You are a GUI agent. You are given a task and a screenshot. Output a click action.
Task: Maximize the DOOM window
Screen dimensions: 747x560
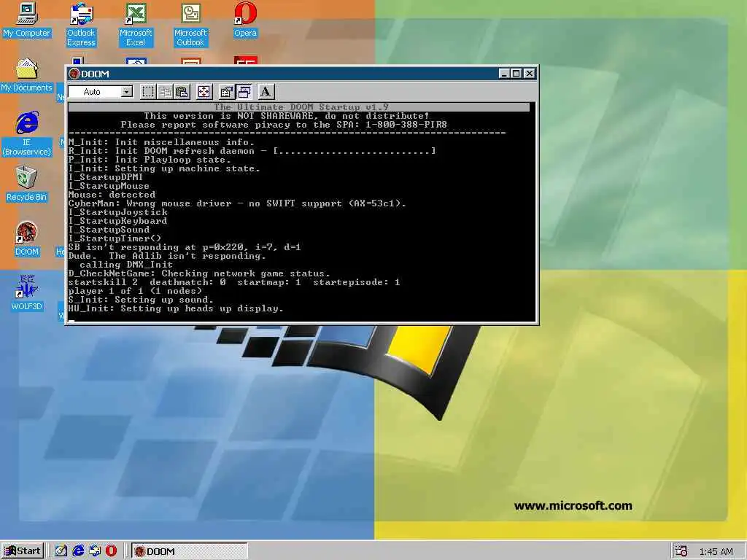516,74
